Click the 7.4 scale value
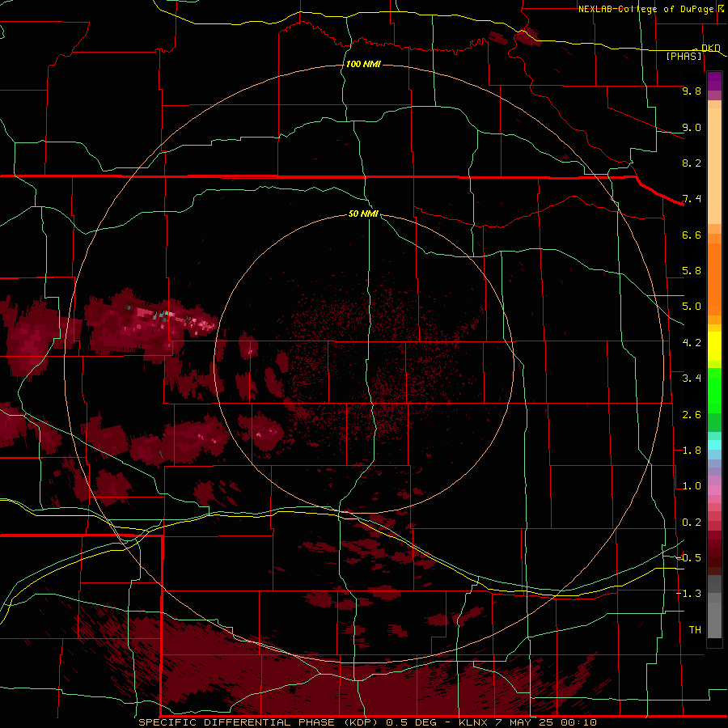Screen dimensions: 728x728 (692, 199)
